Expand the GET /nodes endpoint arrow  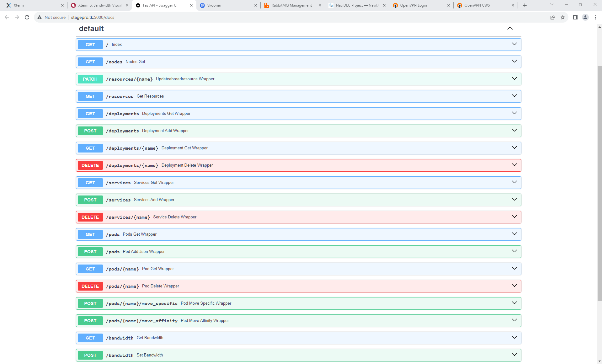click(514, 61)
